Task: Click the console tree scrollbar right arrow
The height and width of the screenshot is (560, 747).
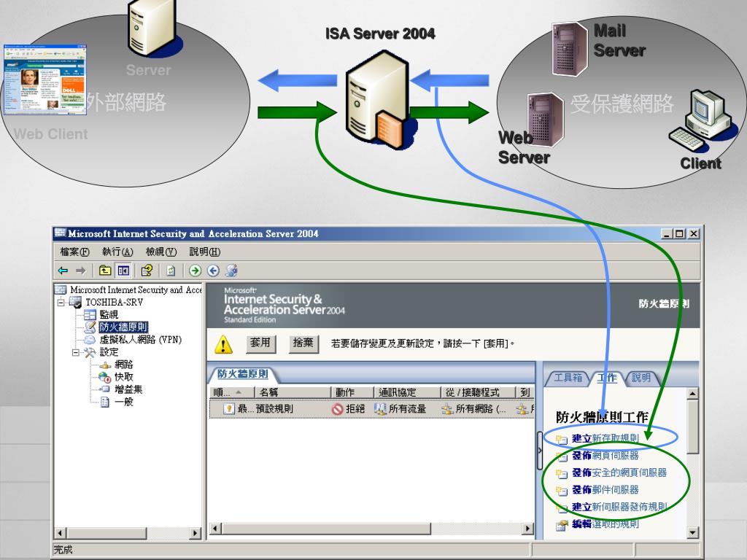Action: tap(195, 533)
